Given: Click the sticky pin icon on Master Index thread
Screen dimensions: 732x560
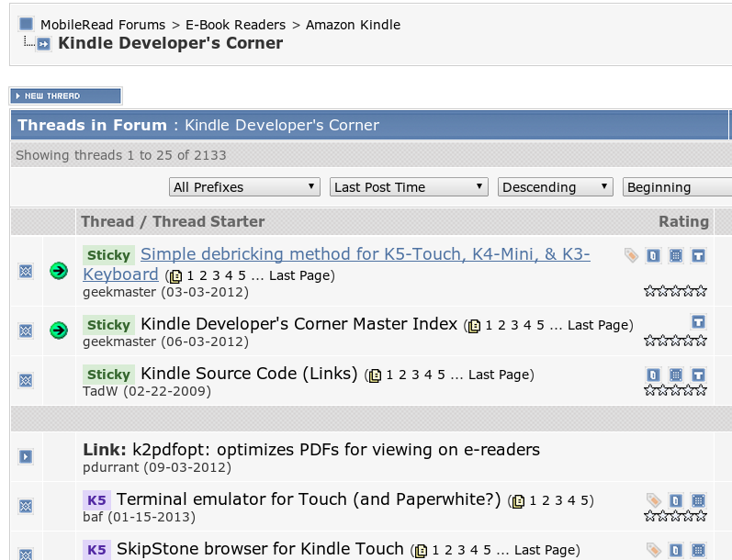Looking at the screenshot, I should [698, 322].
